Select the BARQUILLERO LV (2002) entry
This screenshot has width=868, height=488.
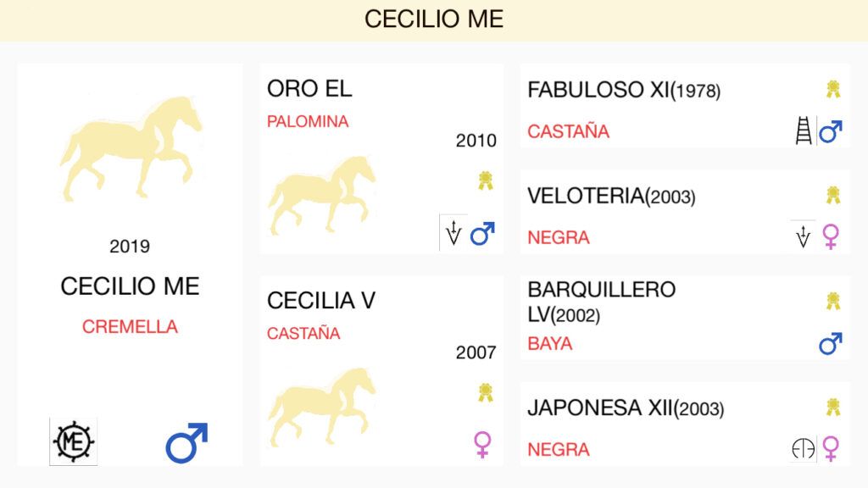tap(685, 318)
